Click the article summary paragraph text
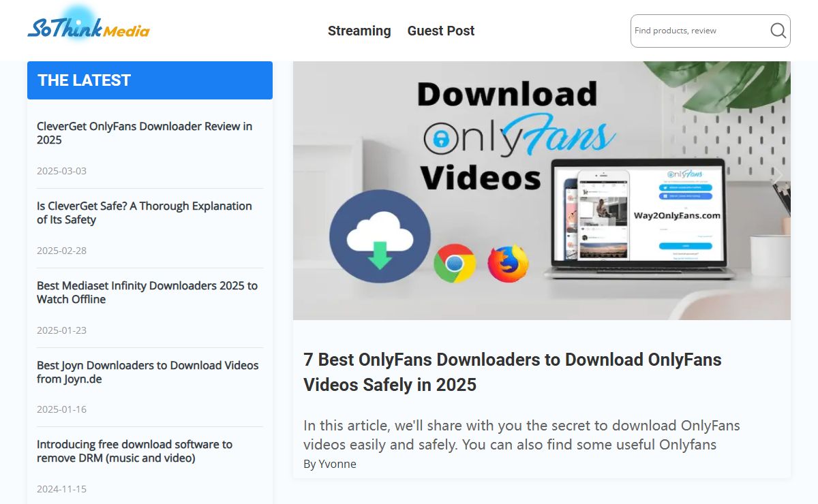The height and width of the screenshot is (504, 818). tap(521, 435)
